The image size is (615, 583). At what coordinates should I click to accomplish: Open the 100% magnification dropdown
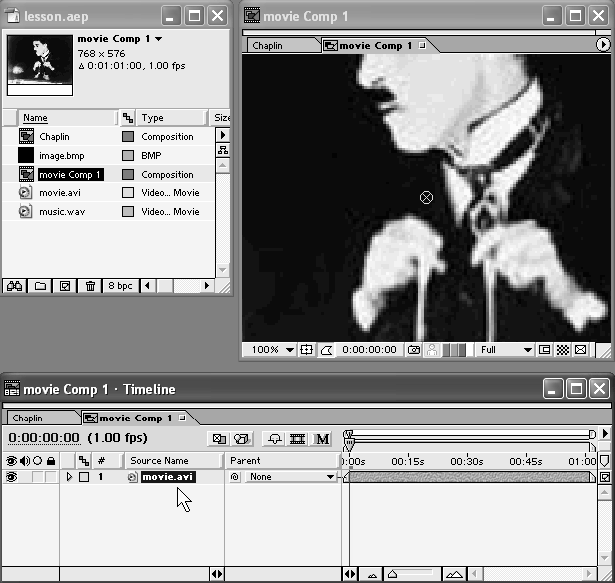[271, 351]
